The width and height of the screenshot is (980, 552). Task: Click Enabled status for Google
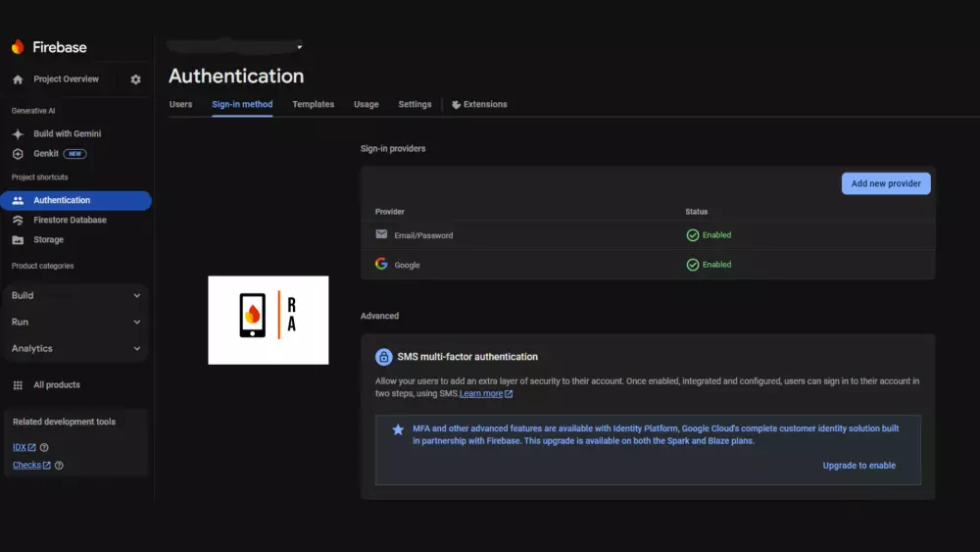click(x=716, y=265)
